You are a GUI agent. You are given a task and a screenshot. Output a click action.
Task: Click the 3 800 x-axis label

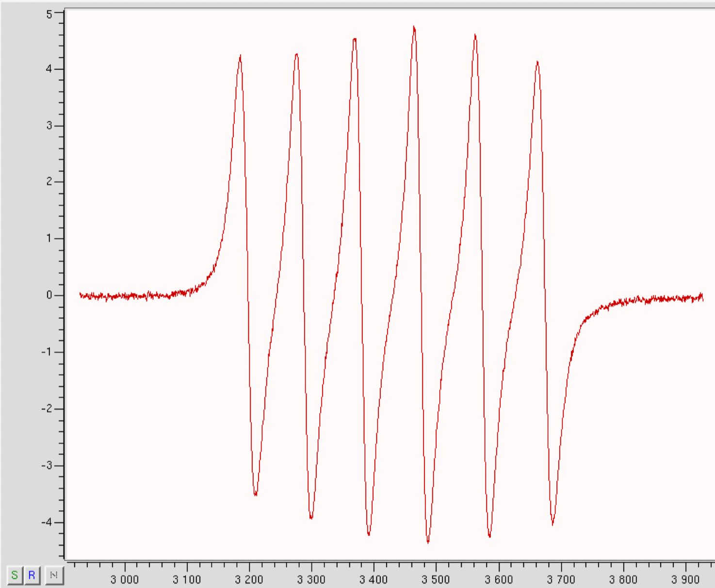point(623,579)
